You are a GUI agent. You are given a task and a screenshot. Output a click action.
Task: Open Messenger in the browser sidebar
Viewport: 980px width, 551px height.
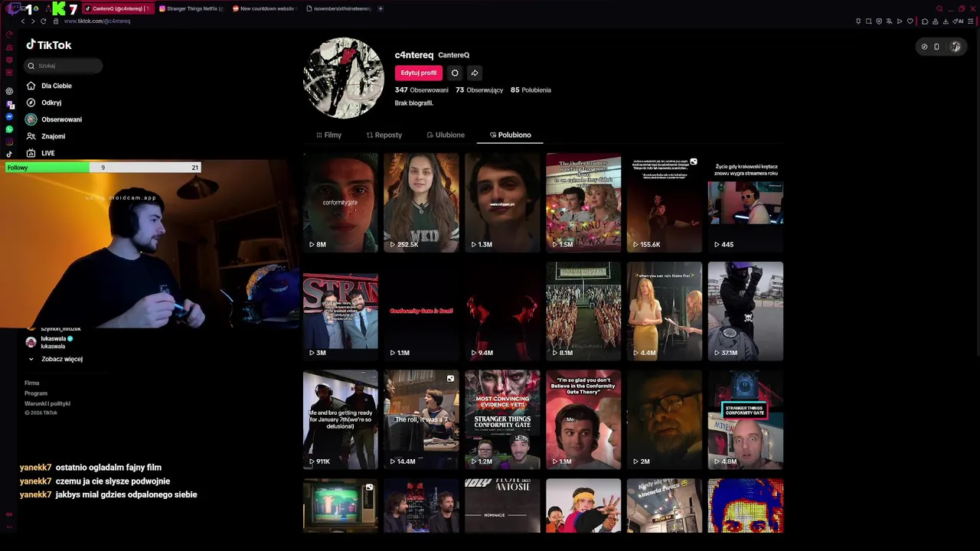[9, 117]
